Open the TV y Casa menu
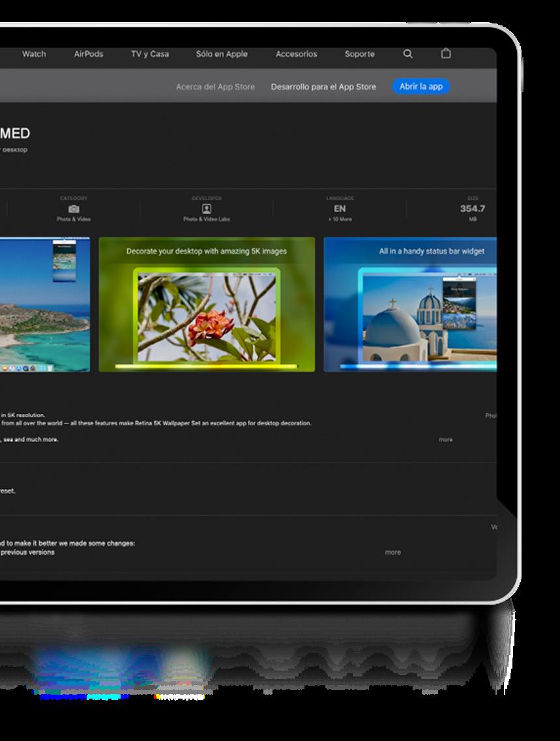The width and height of the screenshot is (560, 741). 150,54
